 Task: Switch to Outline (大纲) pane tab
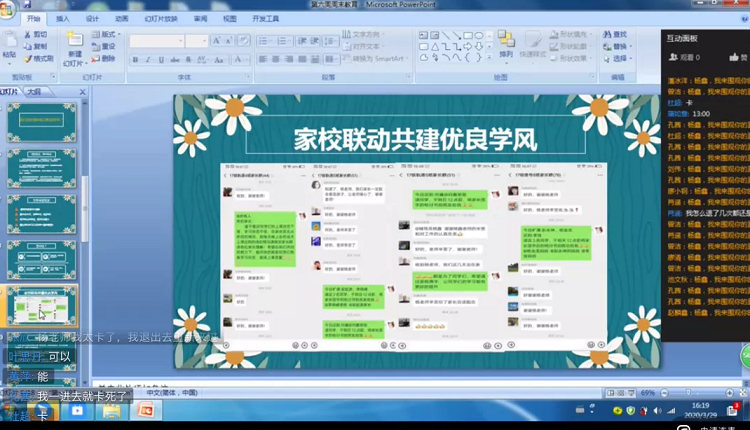[34, 91]
